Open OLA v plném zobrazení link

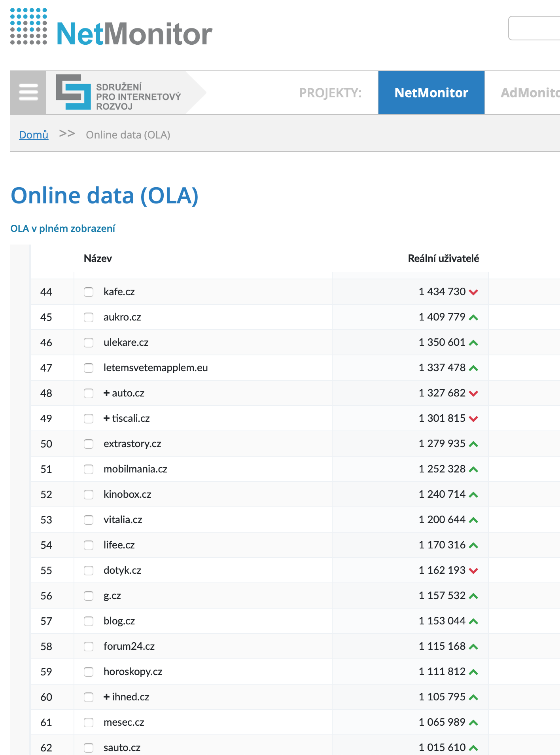(63, 228)
